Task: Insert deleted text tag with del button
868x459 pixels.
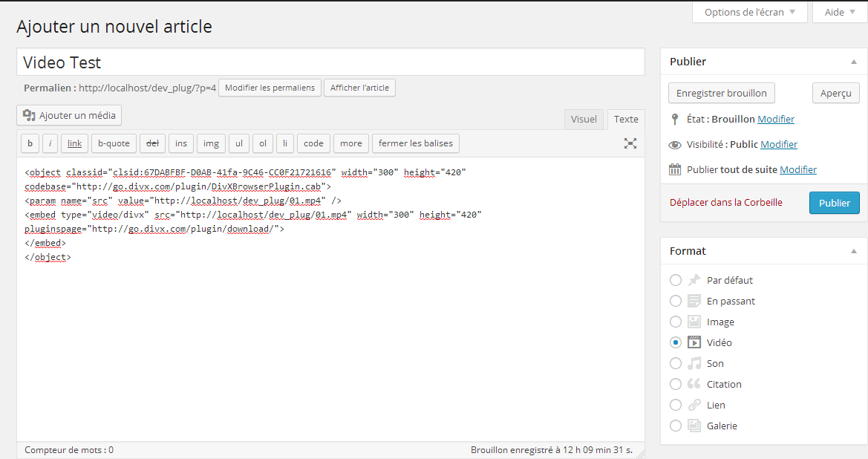Action: click(152, 143)
